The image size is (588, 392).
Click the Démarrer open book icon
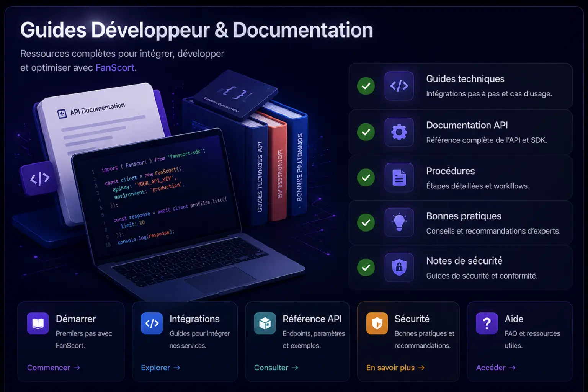pyautogui.click(x=38, y=323)
